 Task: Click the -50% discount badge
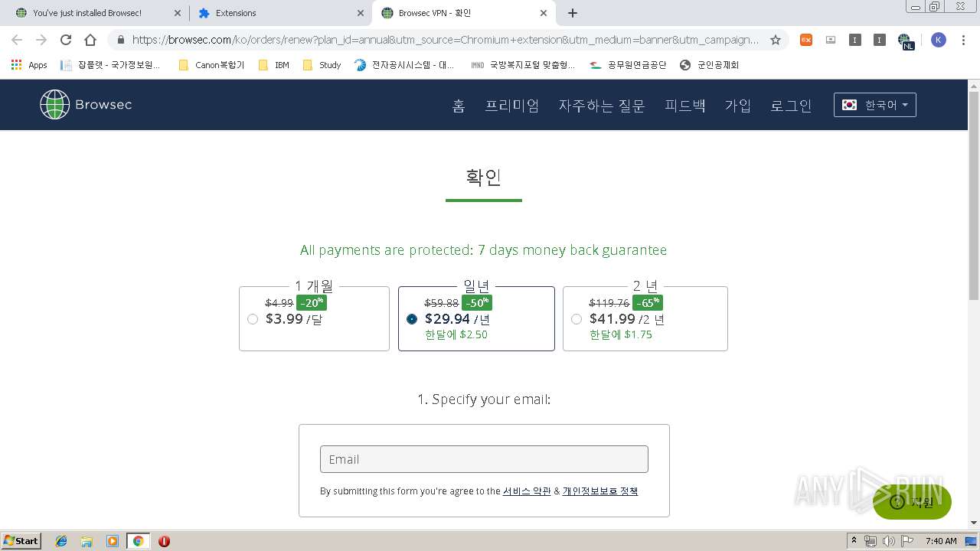pyautogui.click(x=477, y=303)
